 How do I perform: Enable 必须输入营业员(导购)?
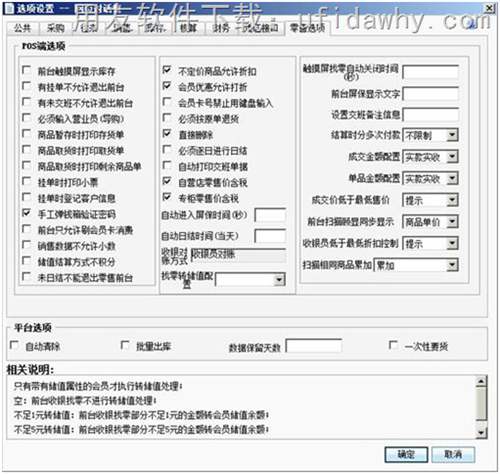(x=26, y=118)
